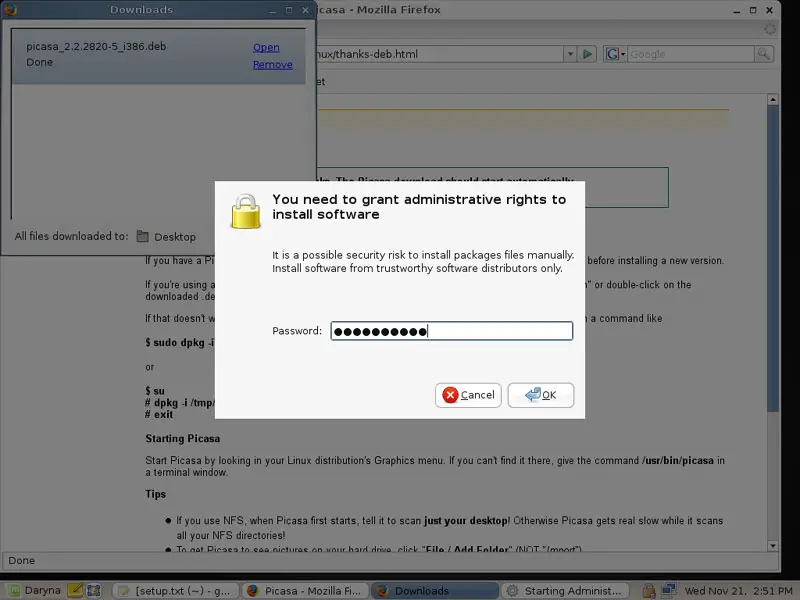Click the green Go arrow button
The width and height of the screenshot is (800, 600).
[x=587, y=54]
